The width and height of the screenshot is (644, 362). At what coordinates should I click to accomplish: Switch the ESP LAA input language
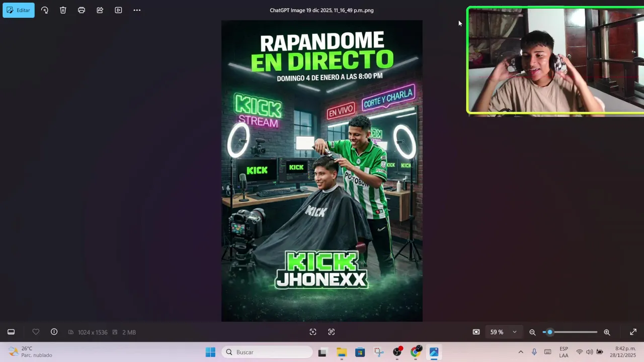(x=563, y=352)
